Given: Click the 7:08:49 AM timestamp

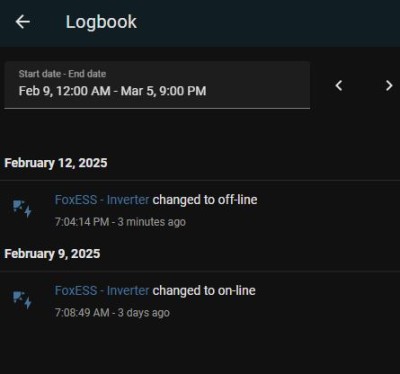Looking at the screenshot, I should pos(82,313).
